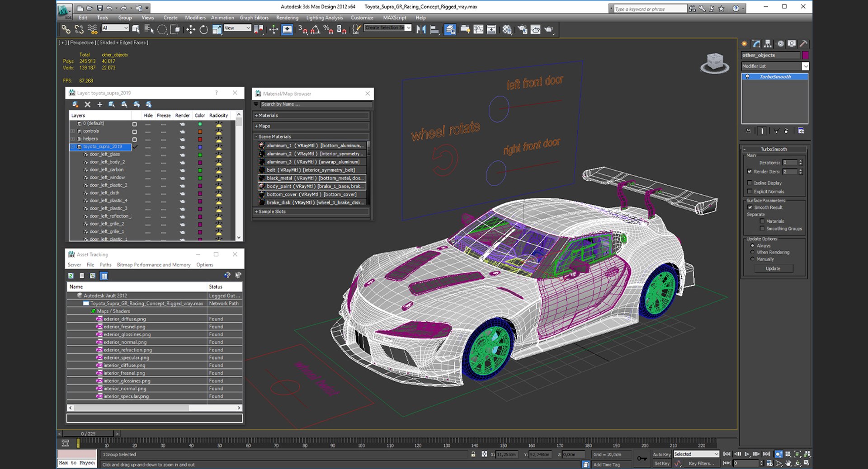This screenshot has width=868, height=469.
Task: Select the Manually update option
Action: 752,259
